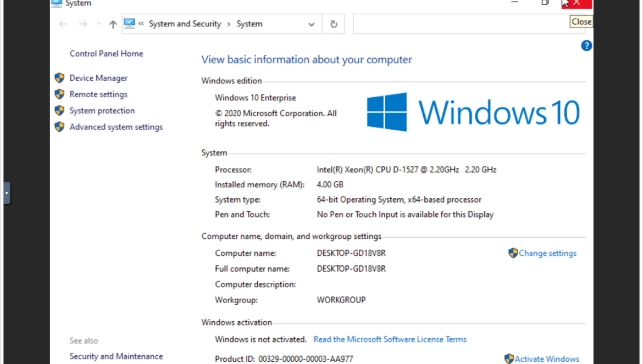643x364 pixels.
Task: Open Device Manager link
Action: tap(98, 78)
